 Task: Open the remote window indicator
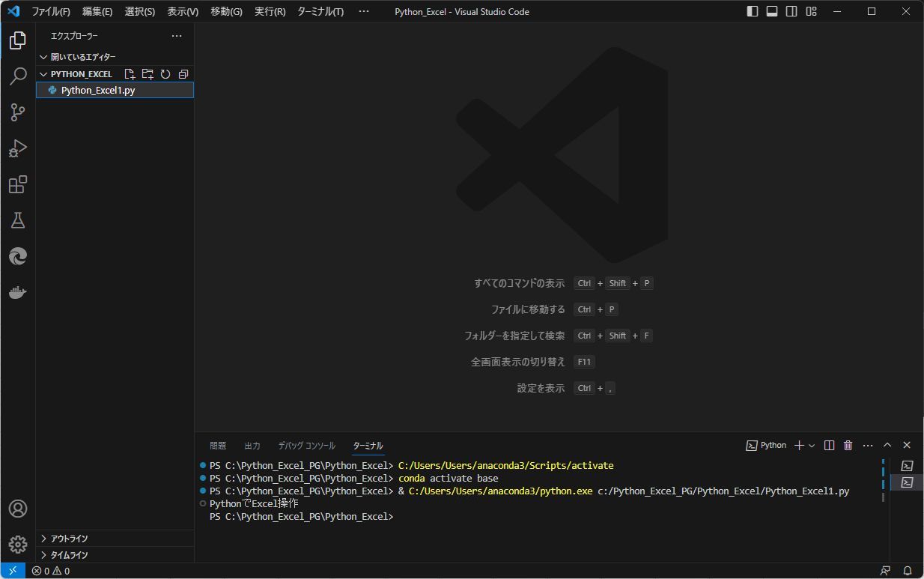point(13,571)
